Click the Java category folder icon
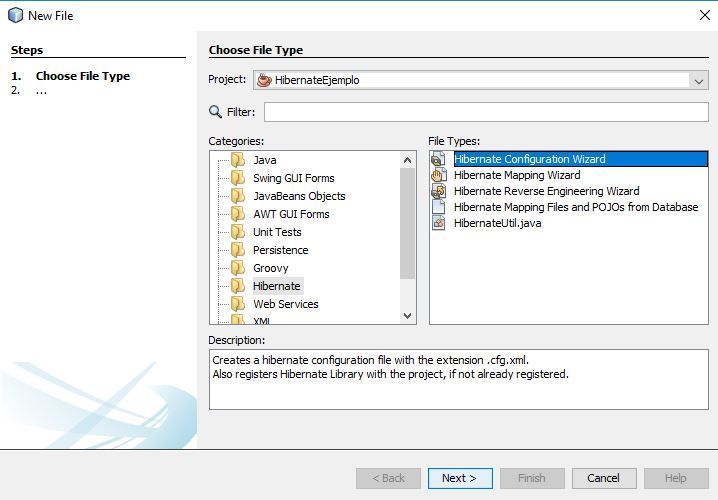Screen dimensions: 718x500 pos(238,160)
